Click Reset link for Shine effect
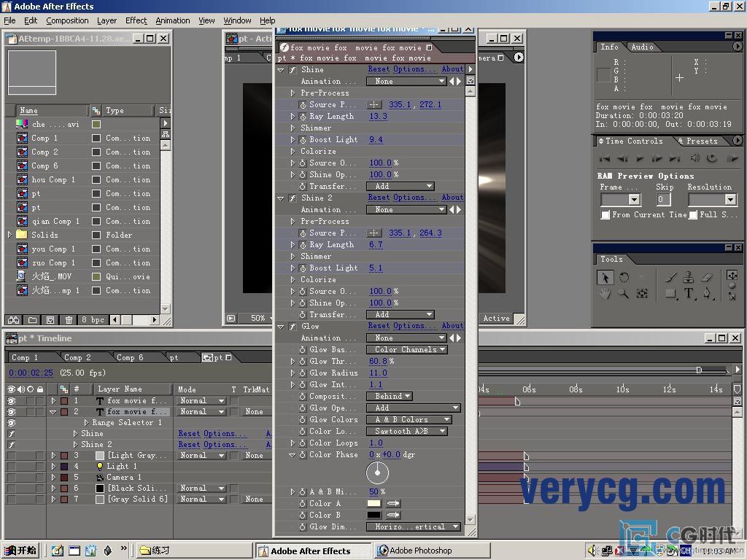 (x=379, y=69)
